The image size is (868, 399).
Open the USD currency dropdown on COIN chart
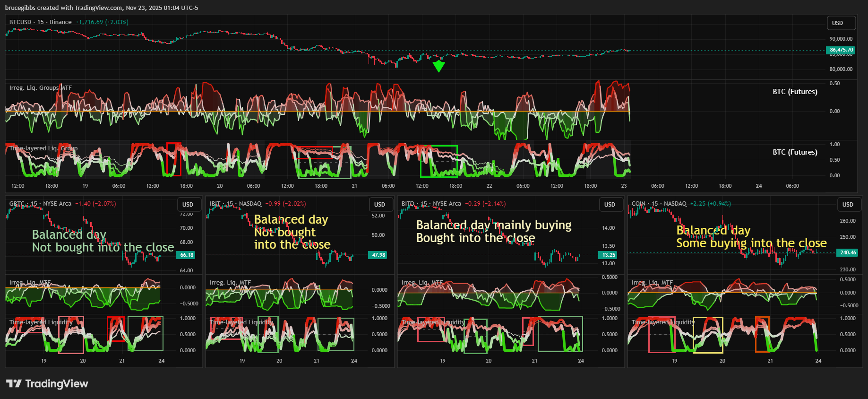point(848,205)
